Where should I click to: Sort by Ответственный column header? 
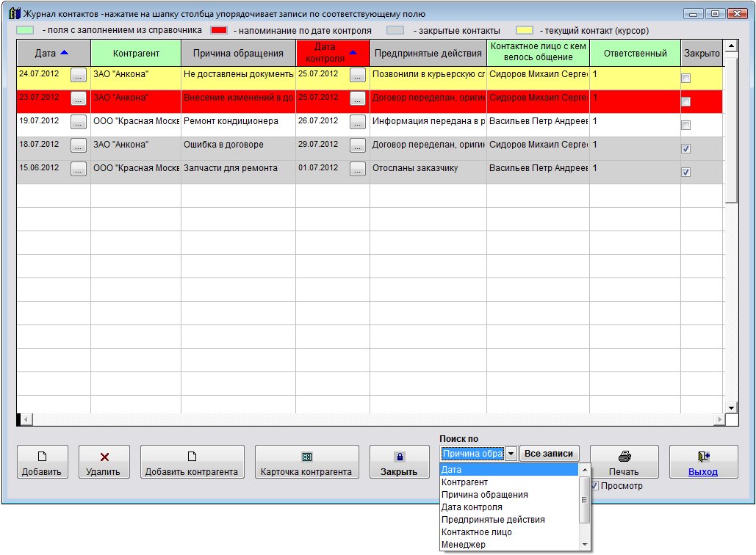click(x=635, y=53)
